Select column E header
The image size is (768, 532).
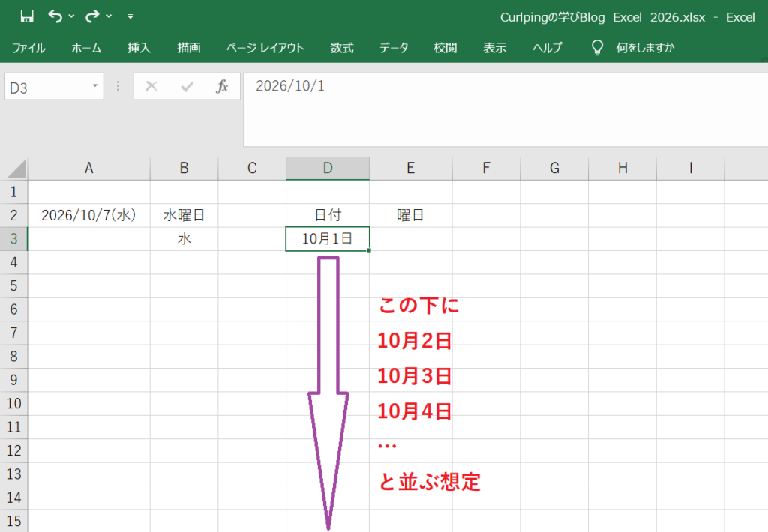pyautogui.click(x=411, y=169)
